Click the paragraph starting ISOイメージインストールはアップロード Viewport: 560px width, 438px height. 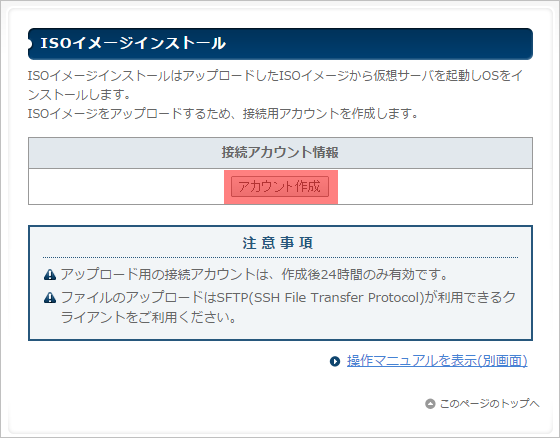(x=275, y=85)
